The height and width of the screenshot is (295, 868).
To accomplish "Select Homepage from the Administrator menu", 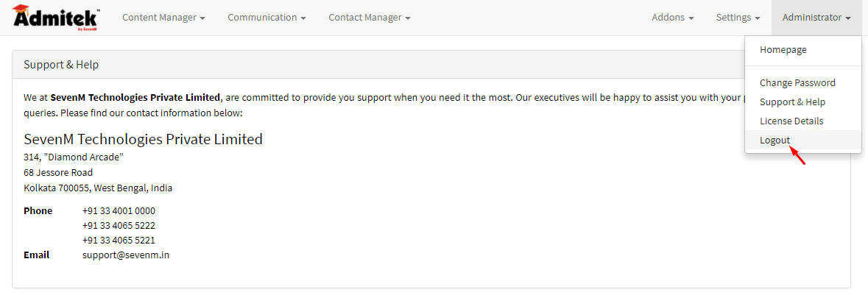I will click(x=783, y=50).
